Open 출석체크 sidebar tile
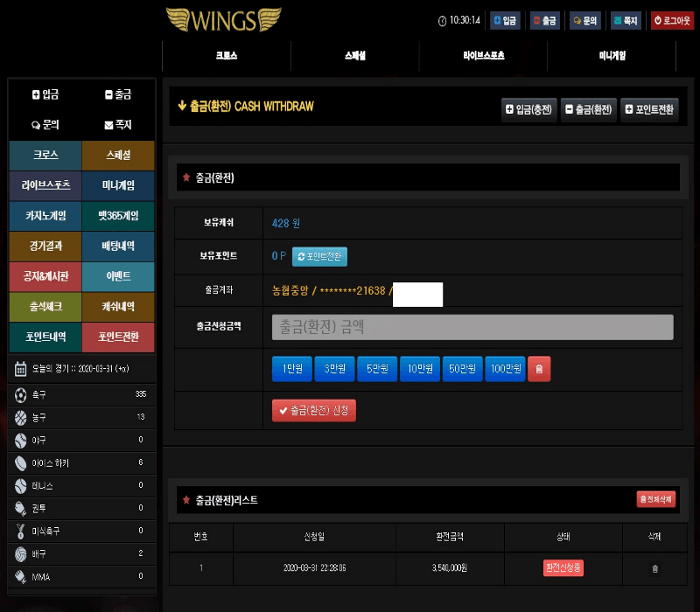The height and width of the screenshot is (612, 700). click(45, 307)
